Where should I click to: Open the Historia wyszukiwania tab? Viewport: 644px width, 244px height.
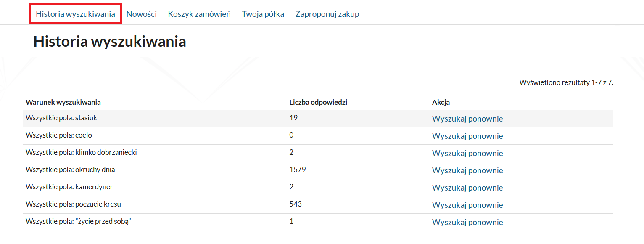pos(75,14)
